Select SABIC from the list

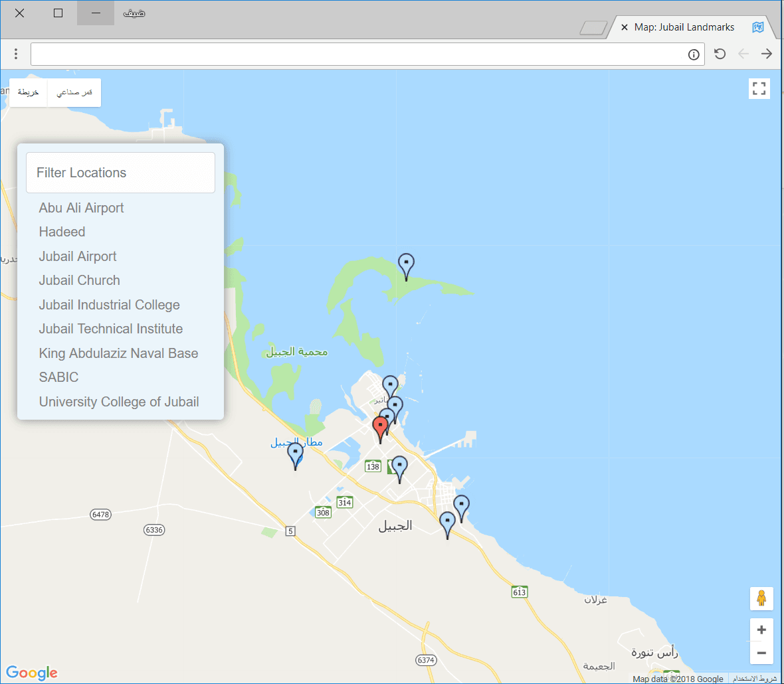[58, 377]
